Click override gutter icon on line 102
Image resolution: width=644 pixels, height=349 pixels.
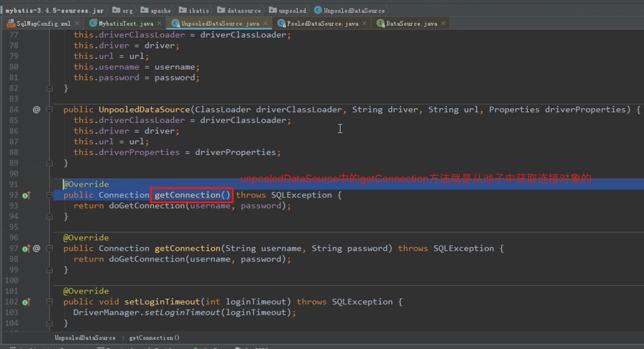point(26,302)
